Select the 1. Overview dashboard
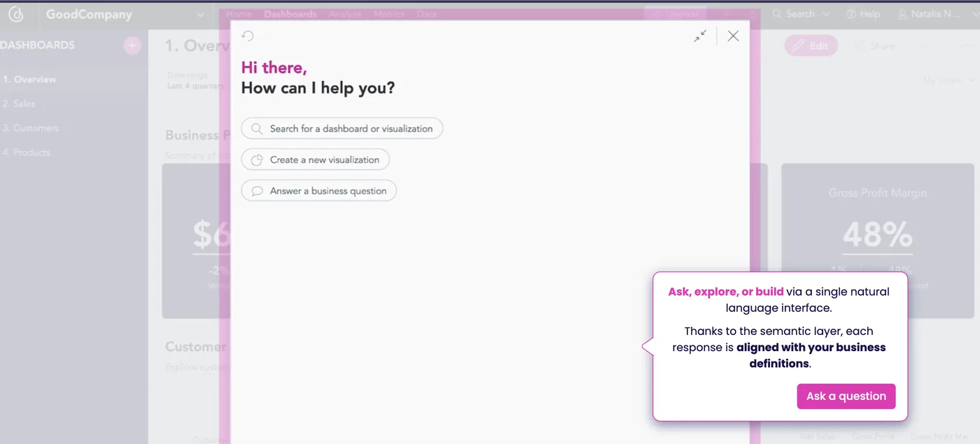 (73, 79)
